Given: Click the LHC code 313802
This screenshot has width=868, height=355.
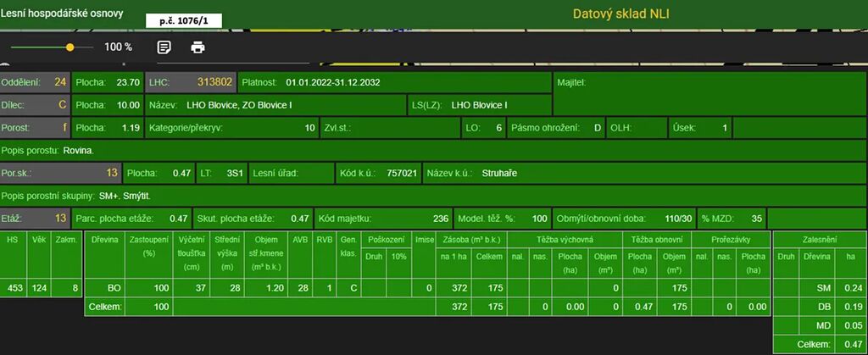Looking at the screenshot, I should click(214, 82).
